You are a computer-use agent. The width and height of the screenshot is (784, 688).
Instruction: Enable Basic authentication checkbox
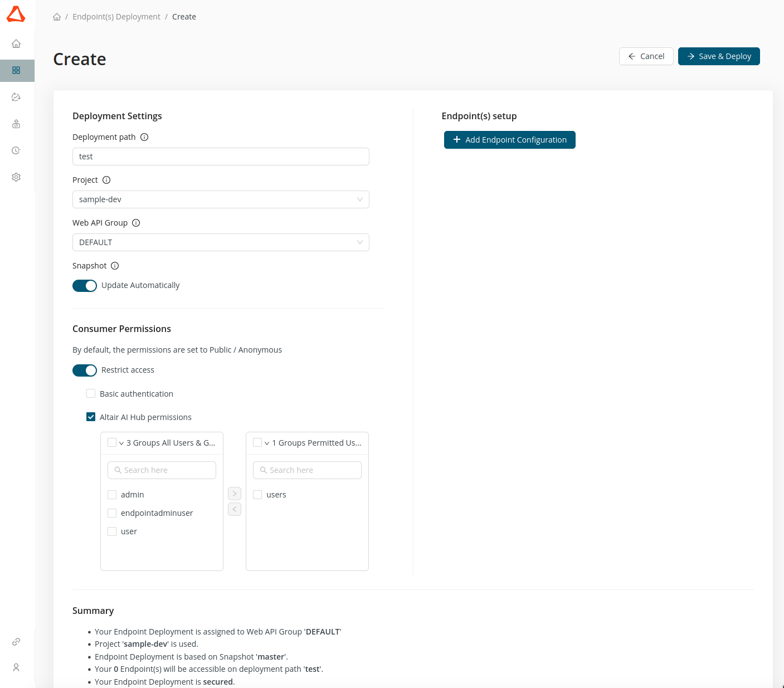pyautogui.click(x=91, y=393)
